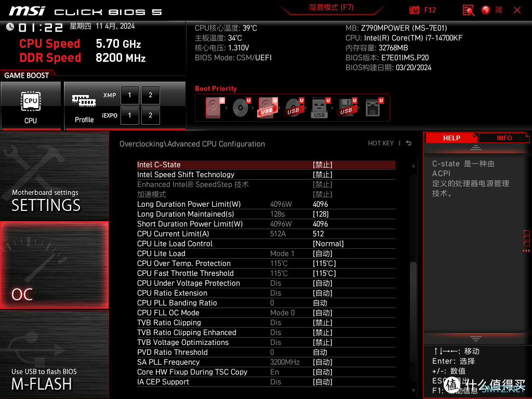The height and width of the screenshot is (399, 532).
Task: Open the CPU Lite Load option
Action: pyautogui.click(x=266, y=254)
